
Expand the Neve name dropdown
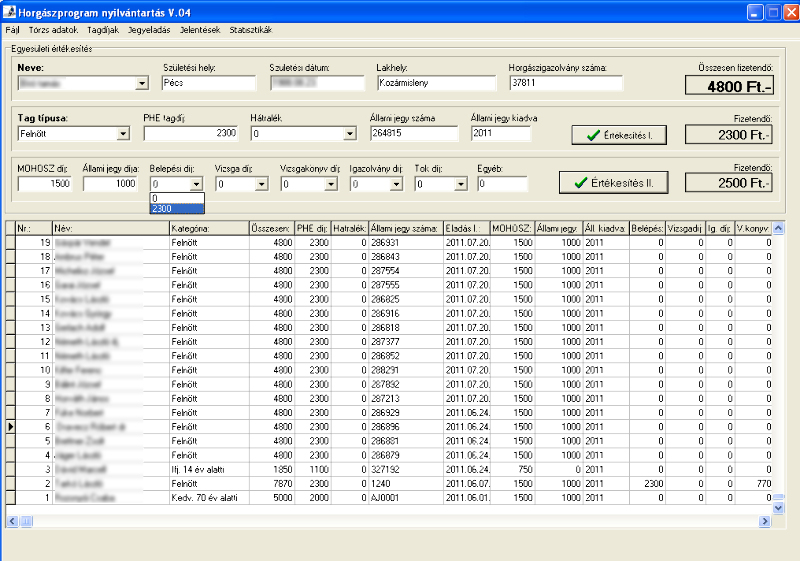(141, 83)
